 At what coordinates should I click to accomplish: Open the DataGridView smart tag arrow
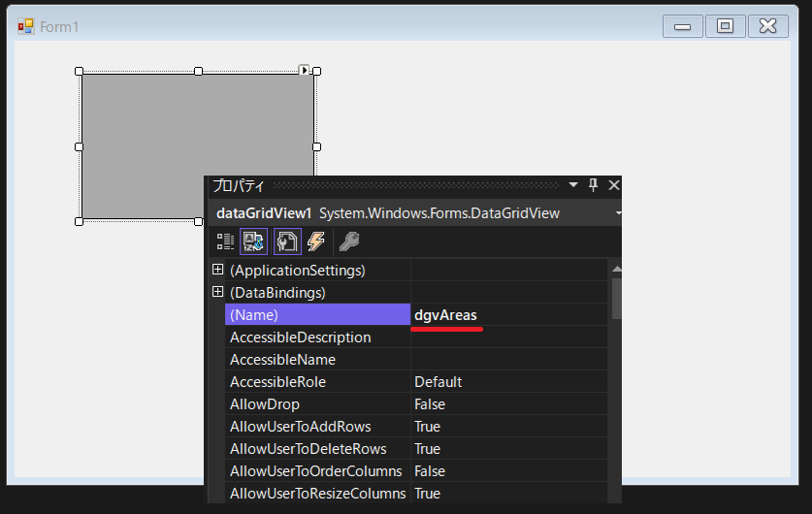(x=304, y=70)
